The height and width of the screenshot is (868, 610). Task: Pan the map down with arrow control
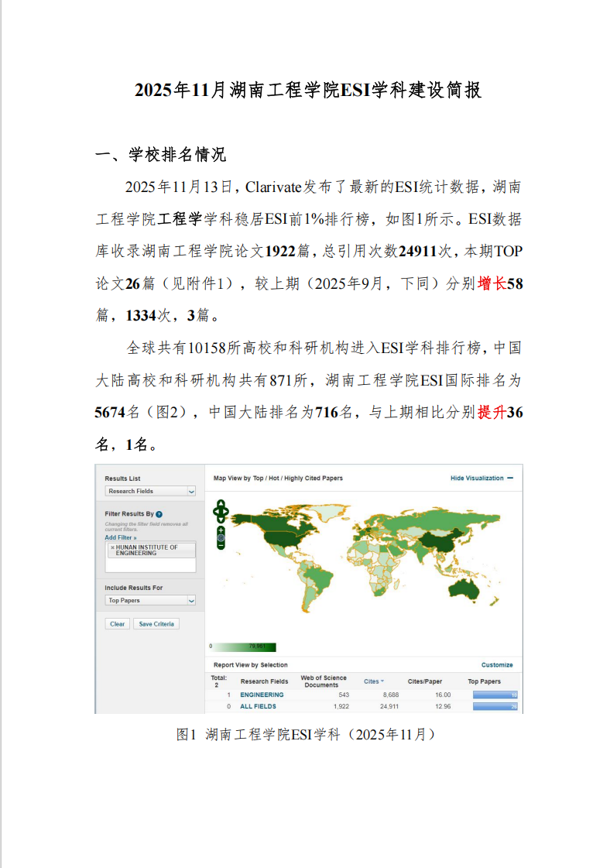tap(221, 519)
